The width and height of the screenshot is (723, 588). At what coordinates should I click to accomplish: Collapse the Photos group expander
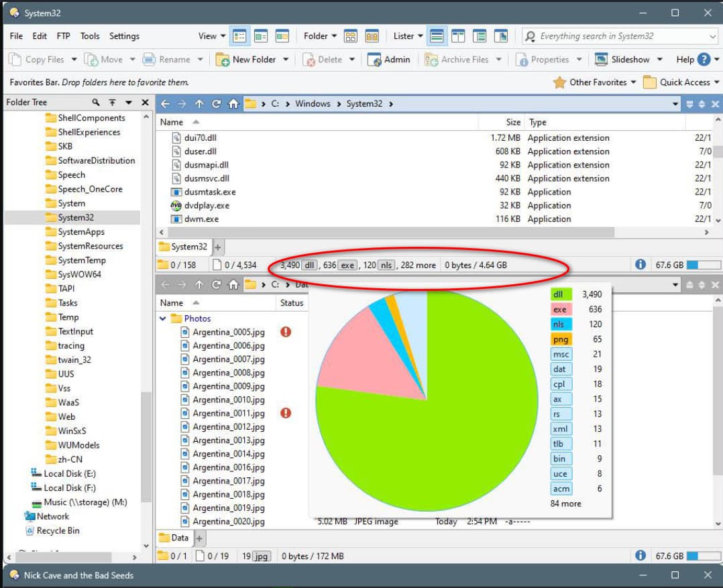click(x=163, y=318)
